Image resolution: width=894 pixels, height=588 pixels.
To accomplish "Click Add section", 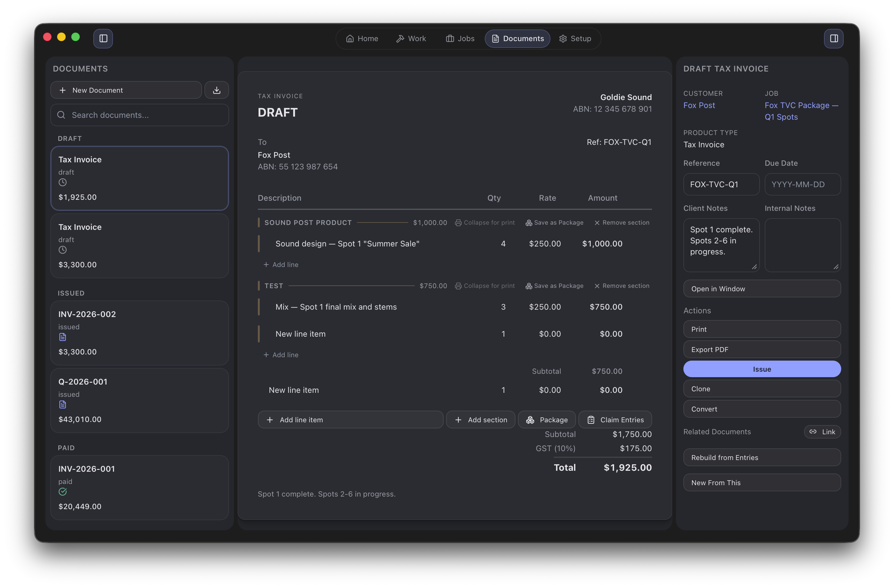I will click(x=481, y=420).
